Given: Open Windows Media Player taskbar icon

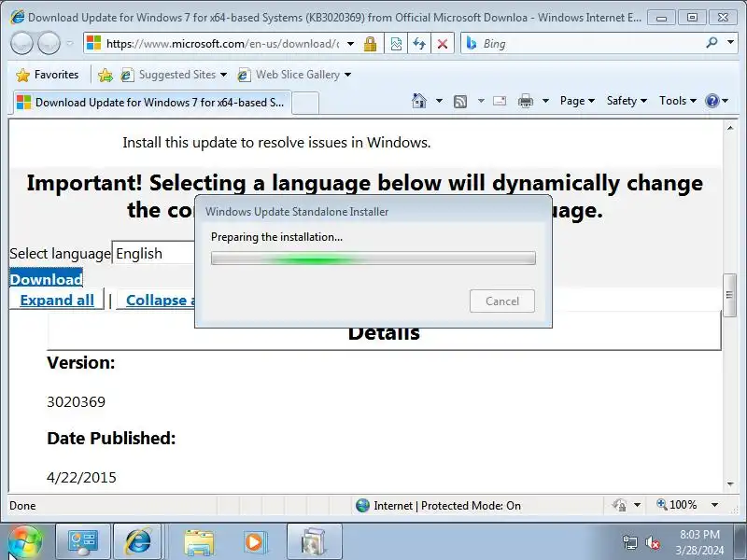Looking at the screenshot, I should (254, 542).
